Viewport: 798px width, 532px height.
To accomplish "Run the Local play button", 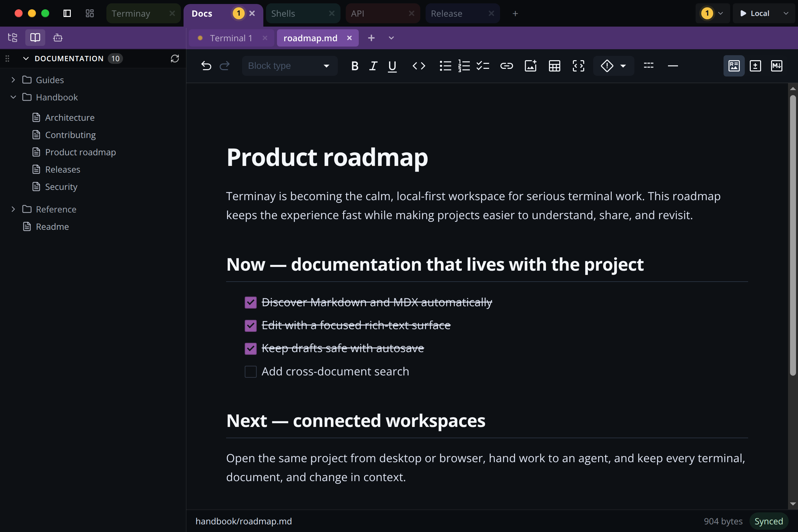I will coord(743,13).
